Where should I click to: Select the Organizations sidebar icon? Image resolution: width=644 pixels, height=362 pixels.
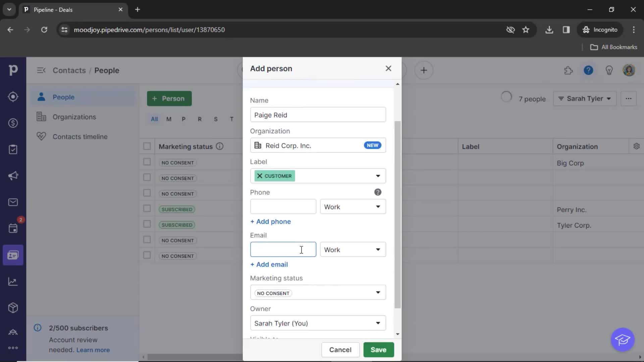pyautogui.click(x=41, y=117)
